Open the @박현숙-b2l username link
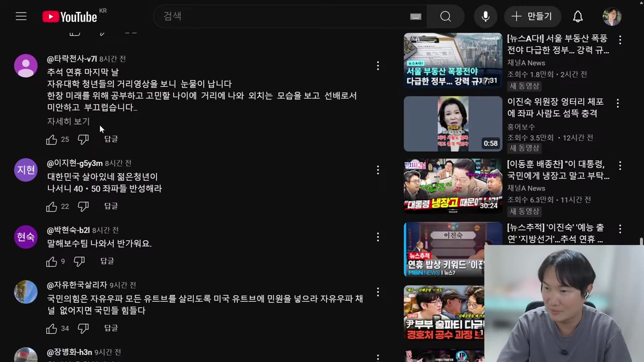 tap(68, 230)
